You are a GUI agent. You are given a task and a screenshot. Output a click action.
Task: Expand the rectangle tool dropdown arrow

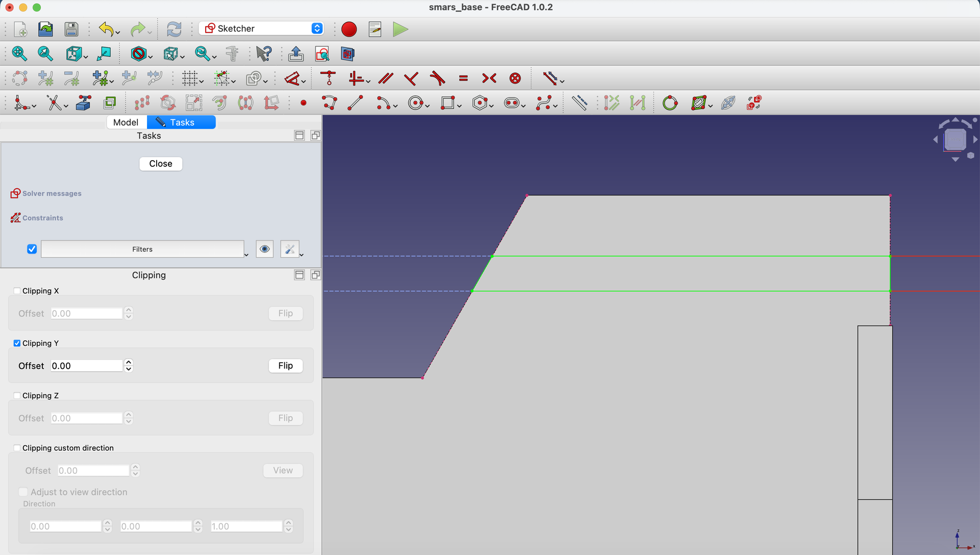tap(459, 106)
